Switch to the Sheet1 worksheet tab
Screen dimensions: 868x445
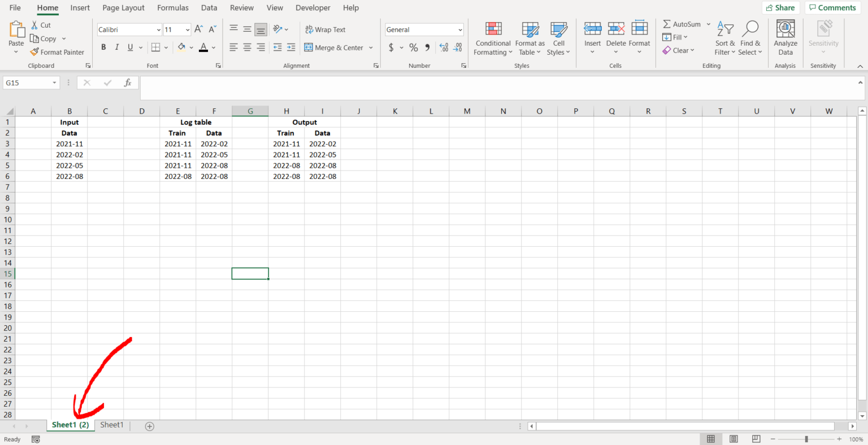[111, 425]
